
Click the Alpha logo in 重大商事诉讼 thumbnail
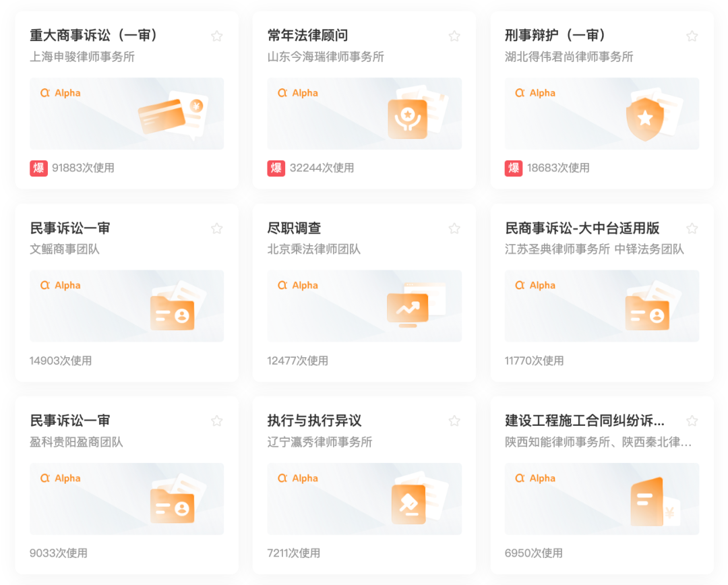pos(61,93)
